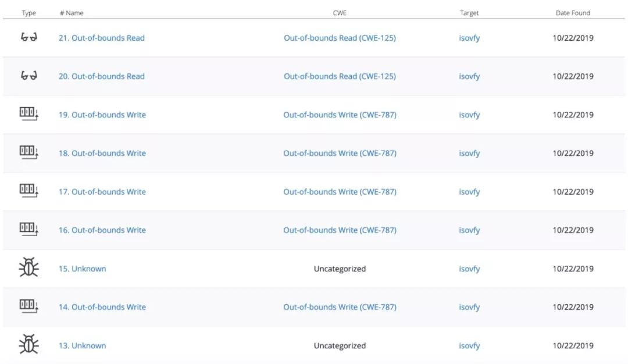Open defect 15. Unknown
This screenshot has height=364, width=628.
82,269
